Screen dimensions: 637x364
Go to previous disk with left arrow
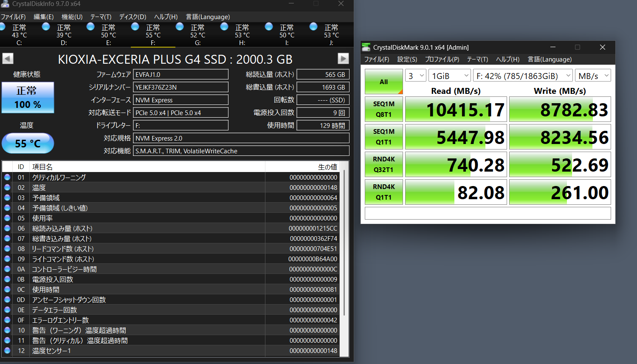coord(8,59)
